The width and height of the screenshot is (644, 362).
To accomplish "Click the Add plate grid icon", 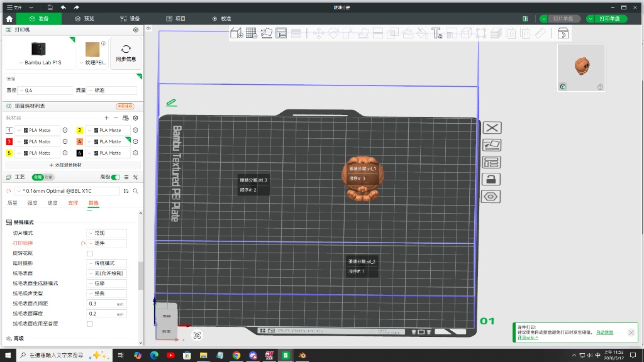I will (x=252, y=33).
